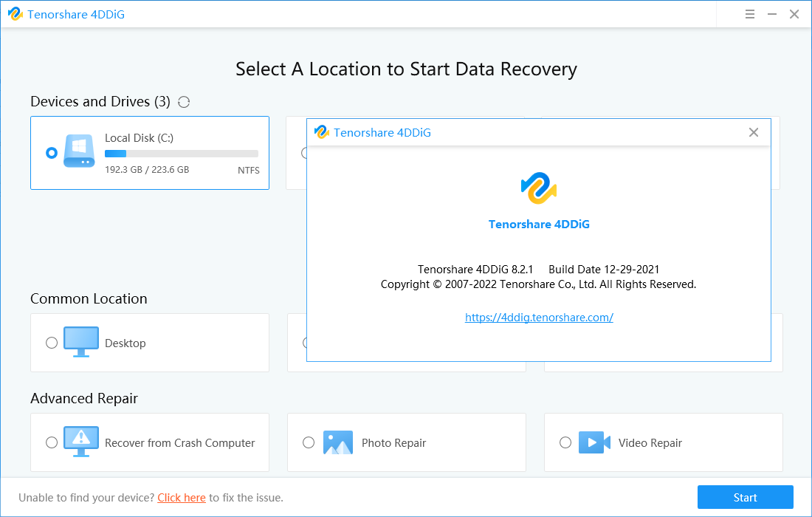The image size is (812, 517).
Task: Select the Video Repair radio button
Action: pos(565,442)
